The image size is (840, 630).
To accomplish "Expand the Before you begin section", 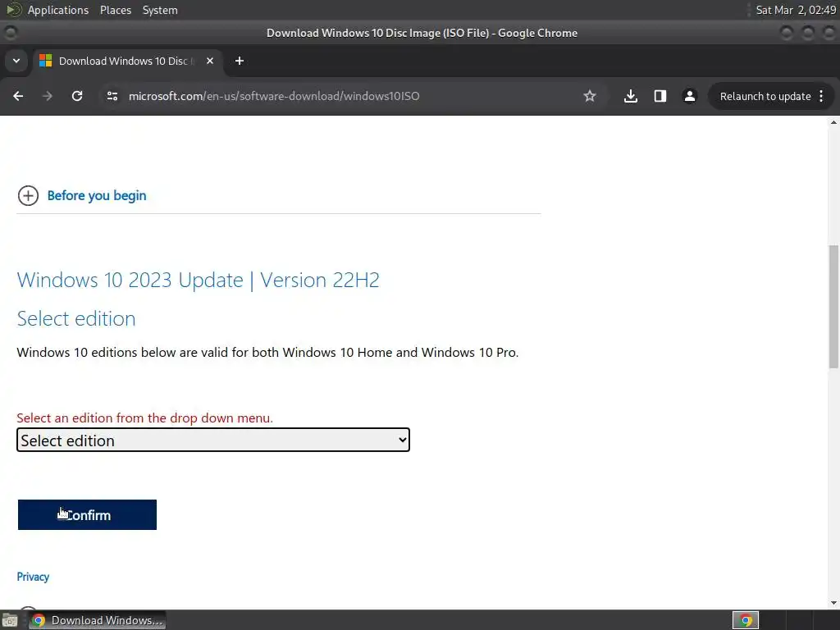I will point(28,195).
